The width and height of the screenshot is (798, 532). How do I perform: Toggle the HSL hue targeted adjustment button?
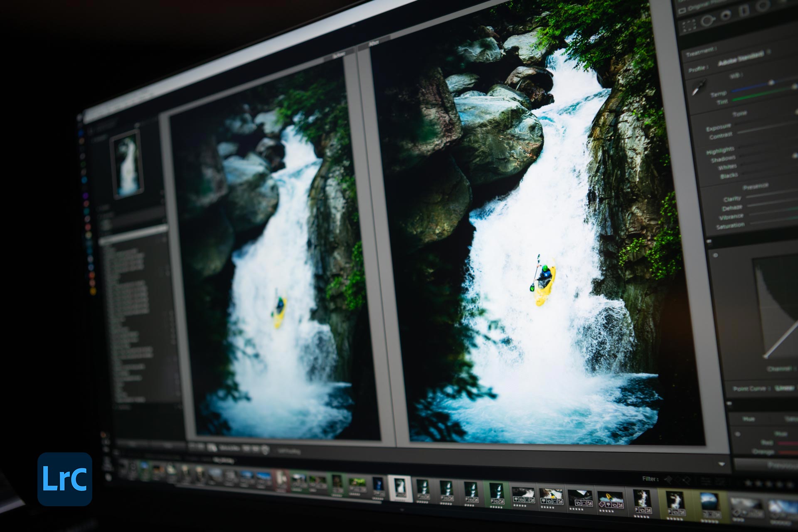pos(738,434)
